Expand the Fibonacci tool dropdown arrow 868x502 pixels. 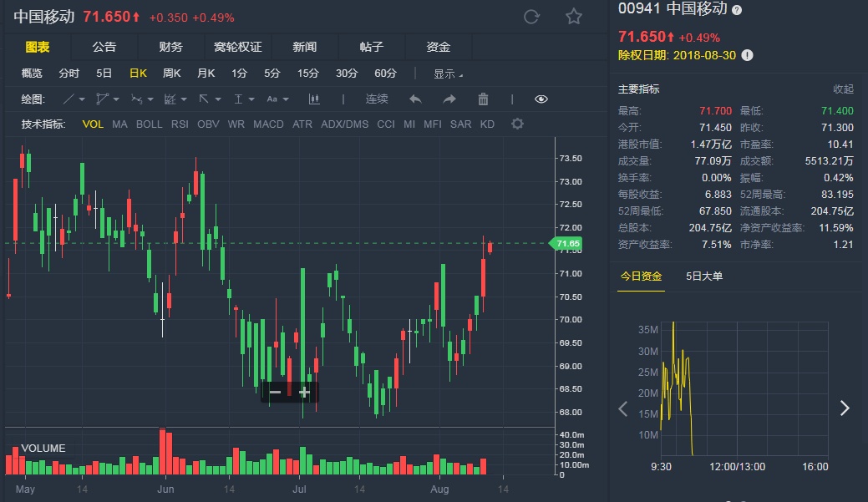coord(184,99)
